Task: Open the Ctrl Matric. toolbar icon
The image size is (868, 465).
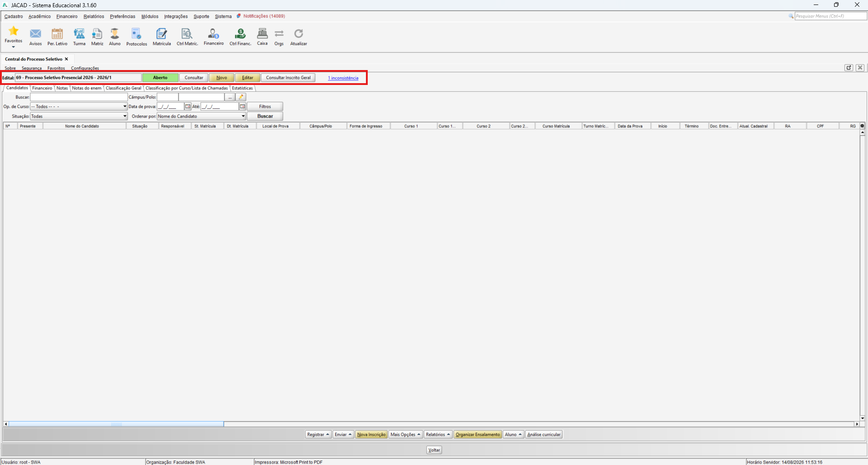Action: [187, 34]
